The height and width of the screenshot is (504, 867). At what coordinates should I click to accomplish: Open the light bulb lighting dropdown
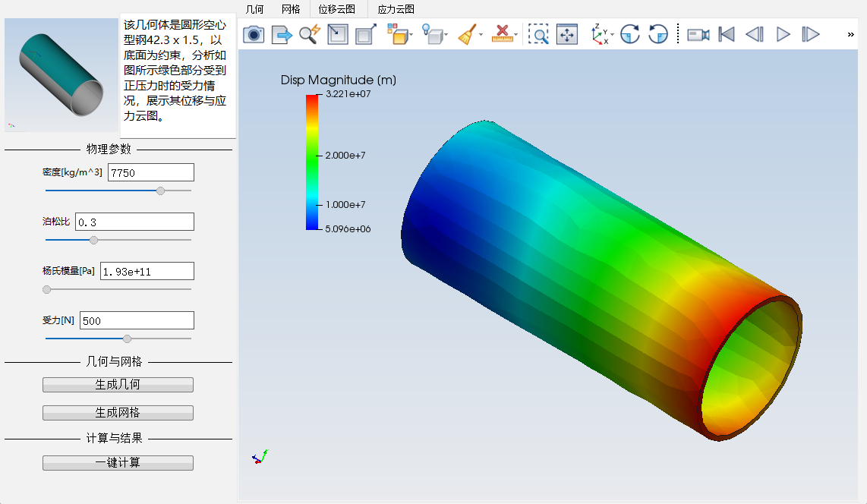446,34
